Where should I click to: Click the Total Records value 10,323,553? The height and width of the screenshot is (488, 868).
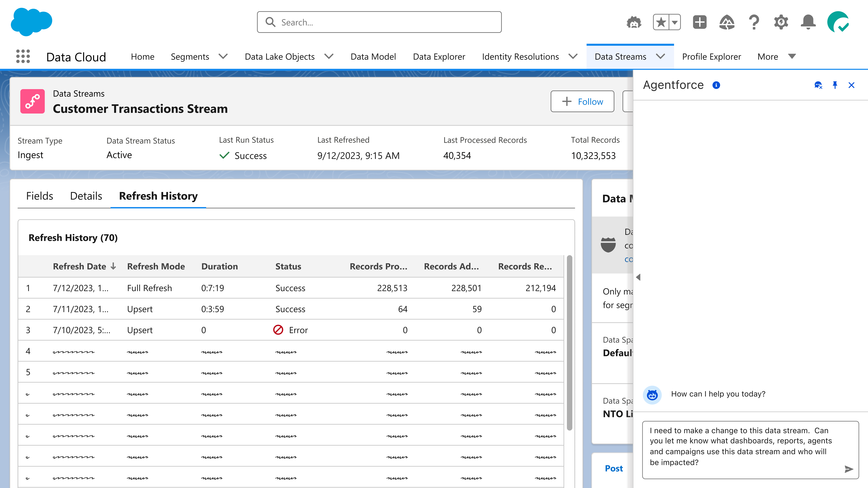[x=593, y=156]
